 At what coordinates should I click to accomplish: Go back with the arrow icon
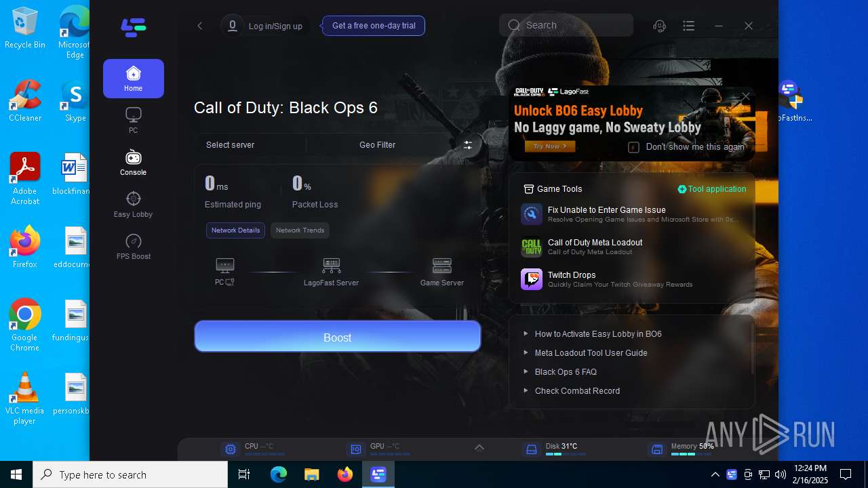(200, 26)
